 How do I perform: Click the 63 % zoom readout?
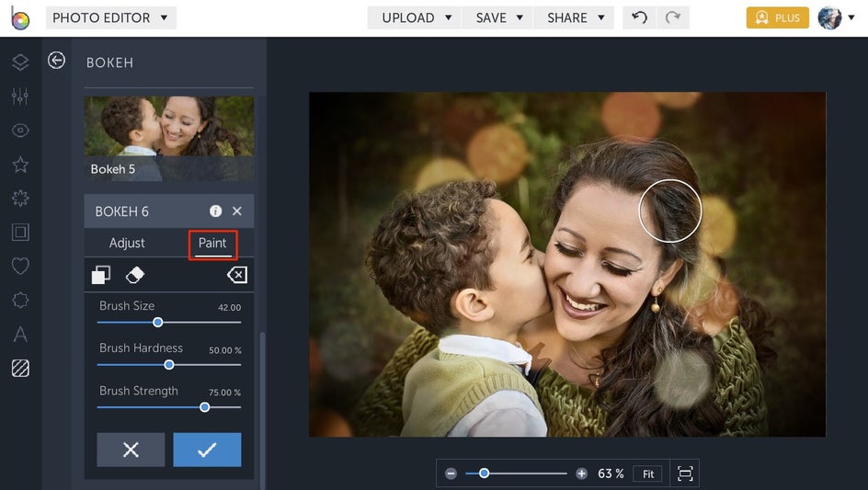pos(611,474)
